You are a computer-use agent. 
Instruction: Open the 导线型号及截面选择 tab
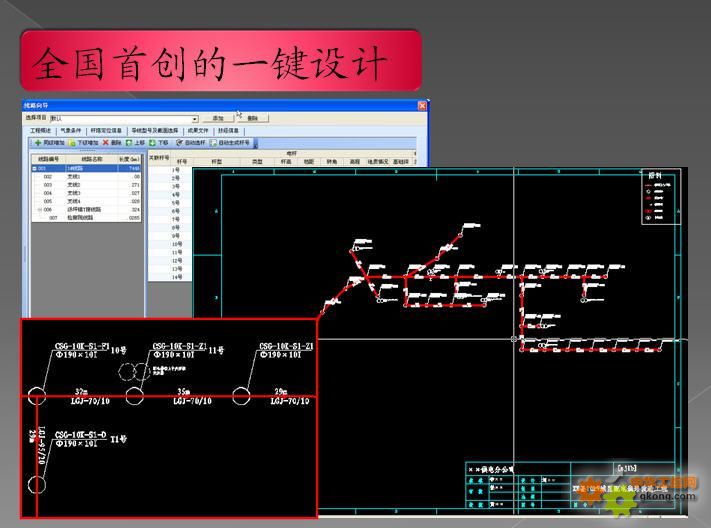click(155, 131)
